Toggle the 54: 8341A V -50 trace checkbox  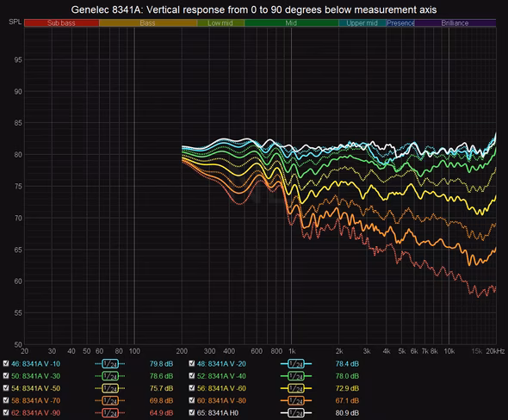(6, 388)
